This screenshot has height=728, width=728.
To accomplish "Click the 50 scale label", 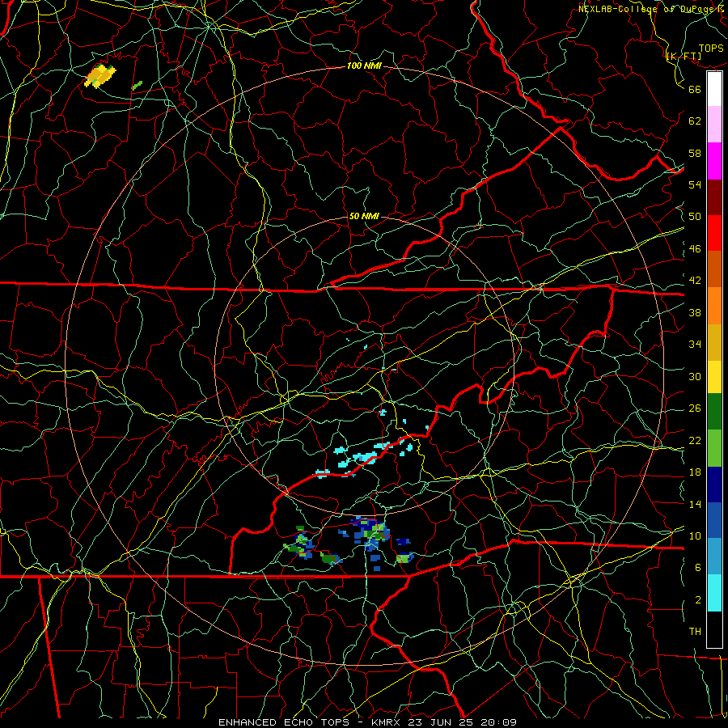I will [x=695, y=217].
